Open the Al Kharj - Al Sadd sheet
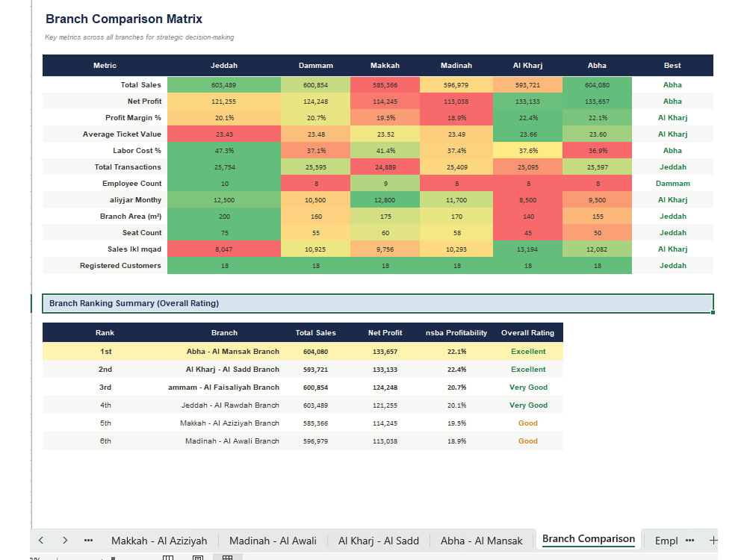747x560 pixels. 379,541
